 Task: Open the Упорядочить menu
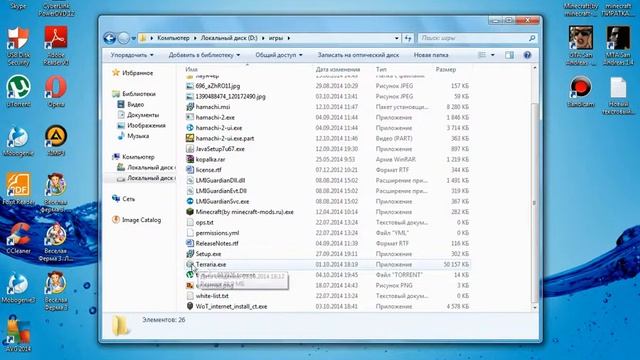[x=132, y=55]
